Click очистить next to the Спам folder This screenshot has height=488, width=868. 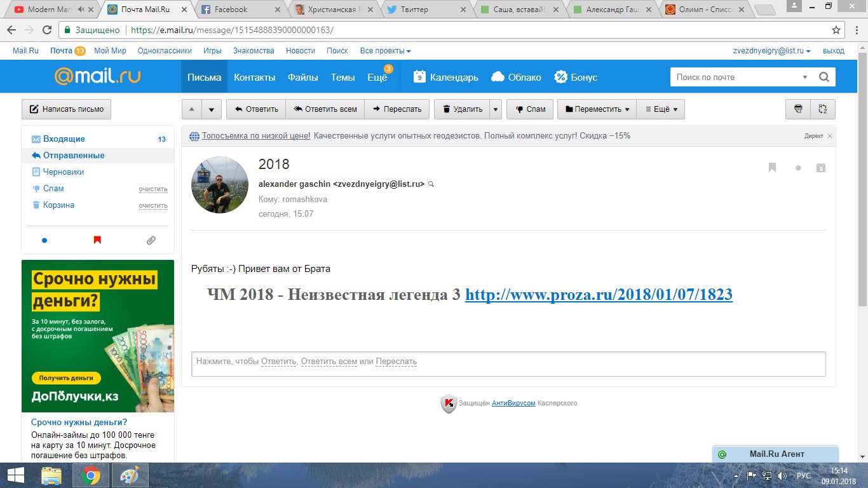(x=153, y=189)
